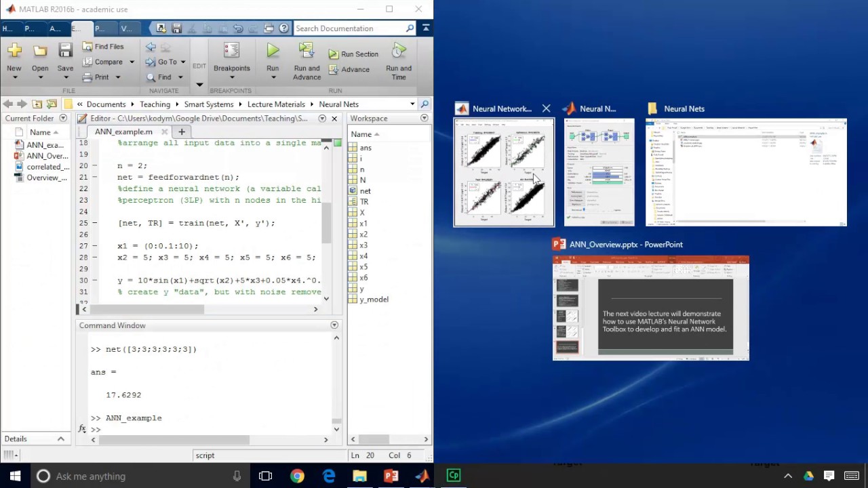
Task: Select the correlated_... file in Current Folder
Action: tap(42, 167)
